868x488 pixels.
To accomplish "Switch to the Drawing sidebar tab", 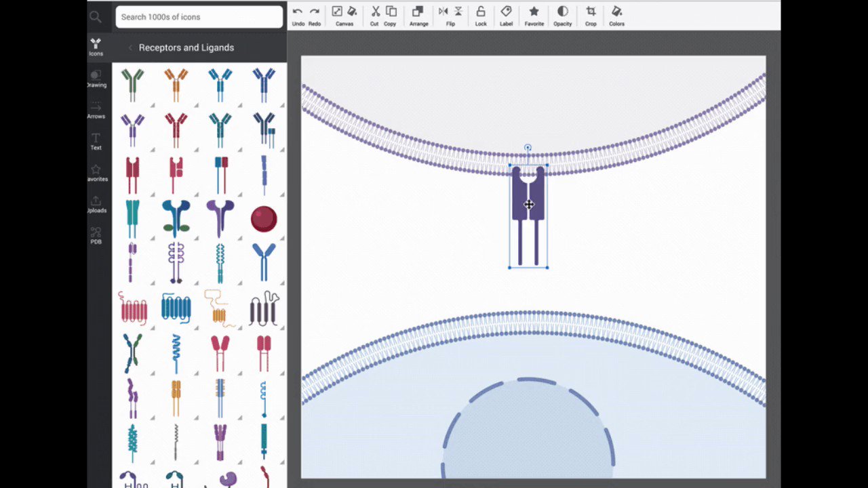I will (x=96, y=79).
